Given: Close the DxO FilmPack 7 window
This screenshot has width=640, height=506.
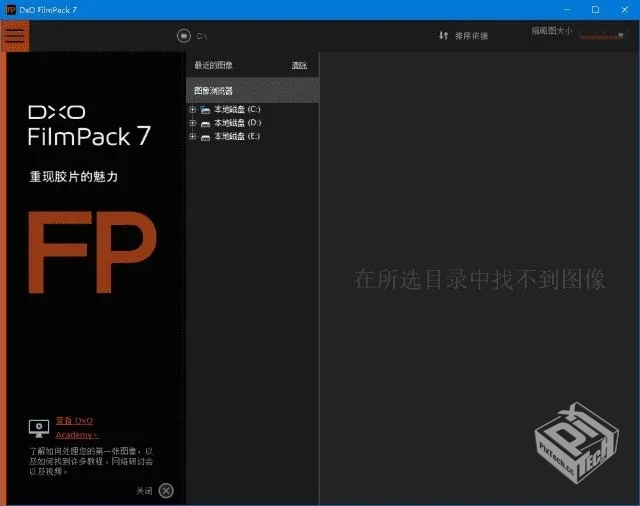Looking at the screenshot, I should coord(625,9).
